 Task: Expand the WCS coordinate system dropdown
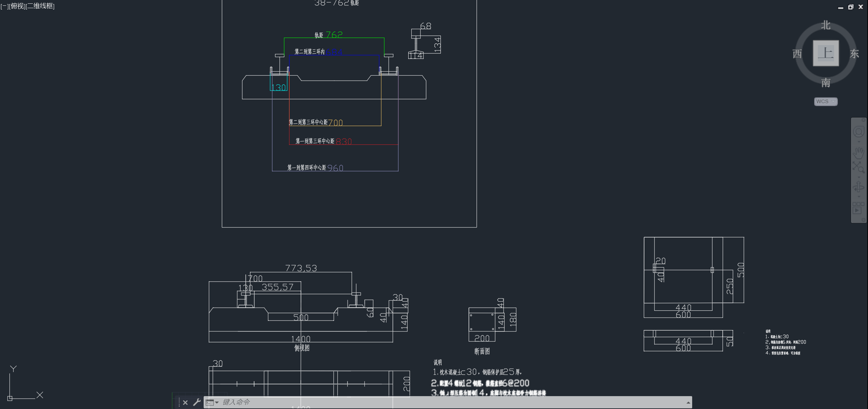pyautogui.click(x=833, y=102)
